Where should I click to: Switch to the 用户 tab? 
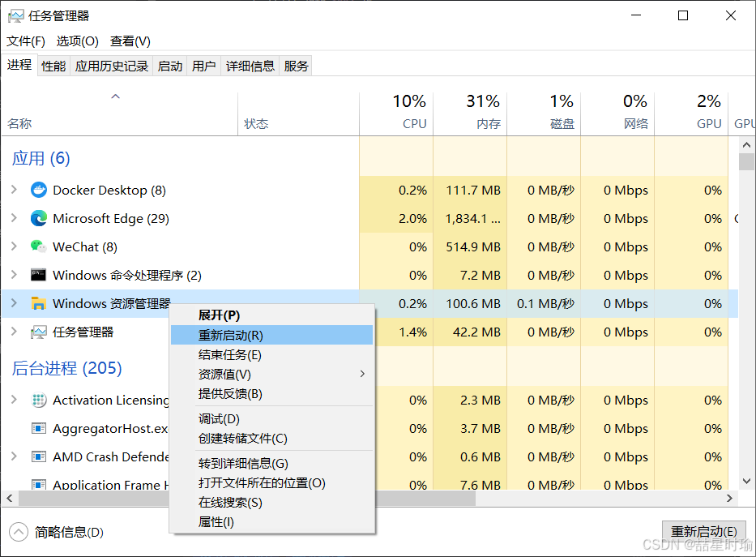(x=203, y=66)
